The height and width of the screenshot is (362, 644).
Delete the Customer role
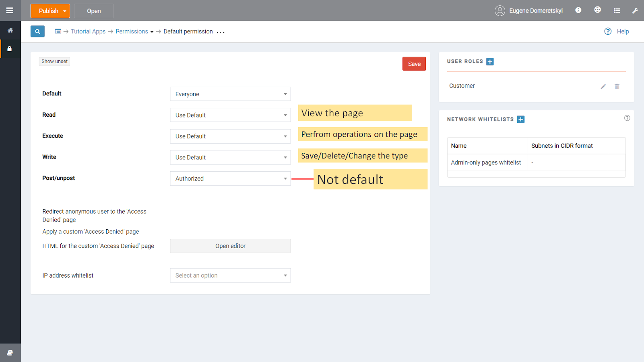point(617,86)
